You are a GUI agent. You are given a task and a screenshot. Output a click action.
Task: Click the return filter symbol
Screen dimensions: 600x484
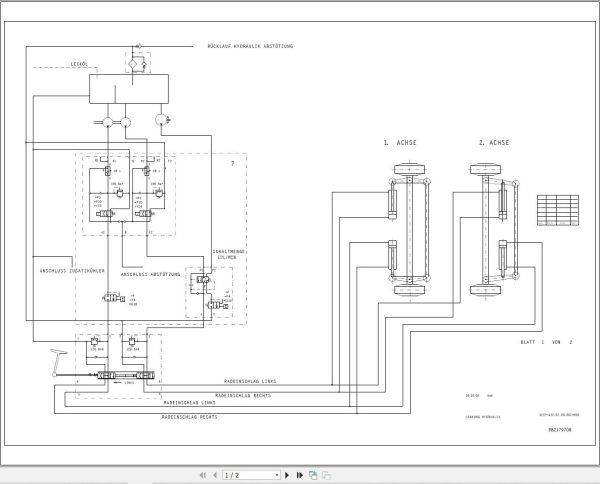(x=138, y=63)
